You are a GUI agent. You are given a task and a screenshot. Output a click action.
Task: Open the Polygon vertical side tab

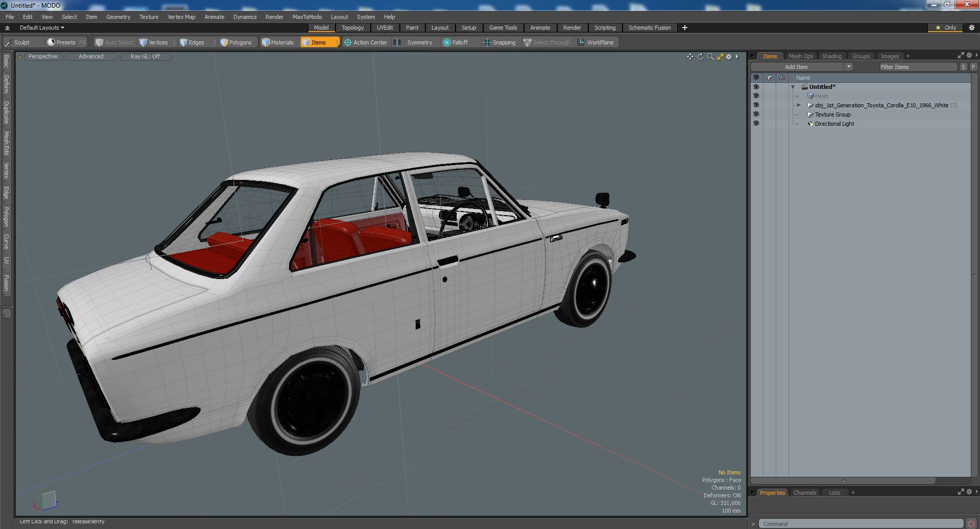[x=7, y=217]
